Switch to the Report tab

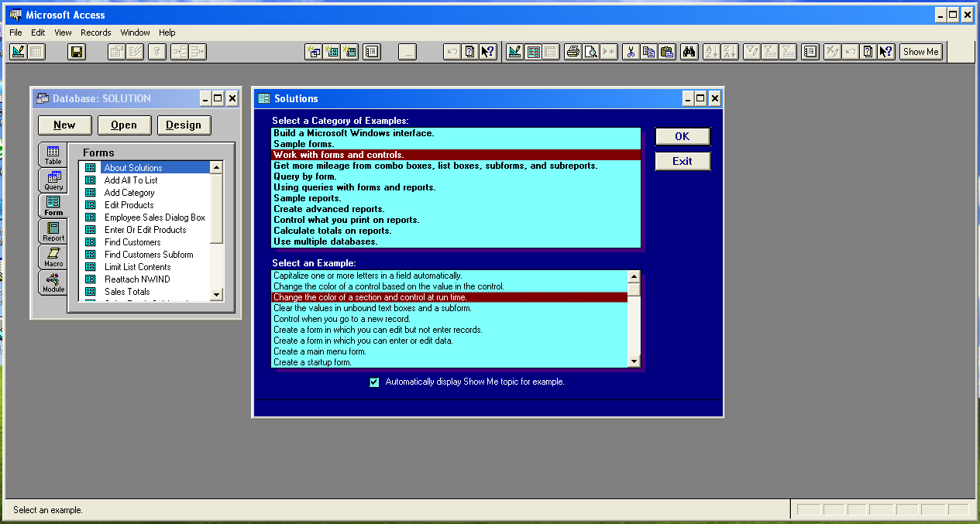click(x=53, y=231)
